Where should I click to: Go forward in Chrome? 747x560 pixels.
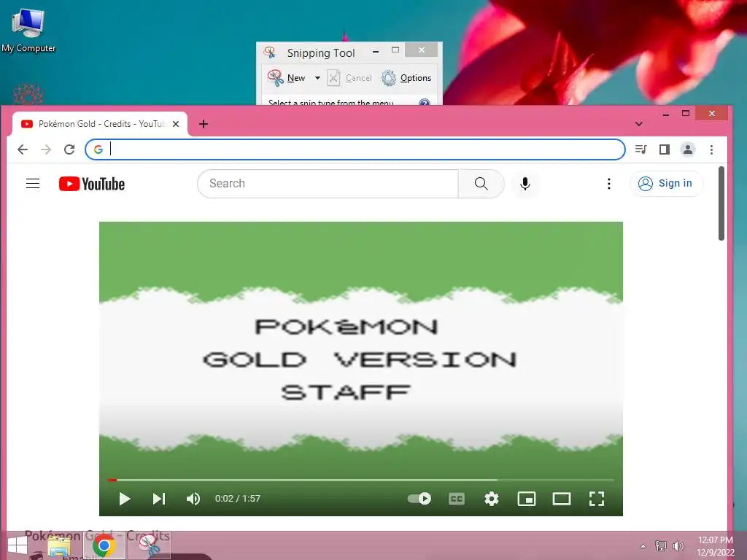[46, 149]
